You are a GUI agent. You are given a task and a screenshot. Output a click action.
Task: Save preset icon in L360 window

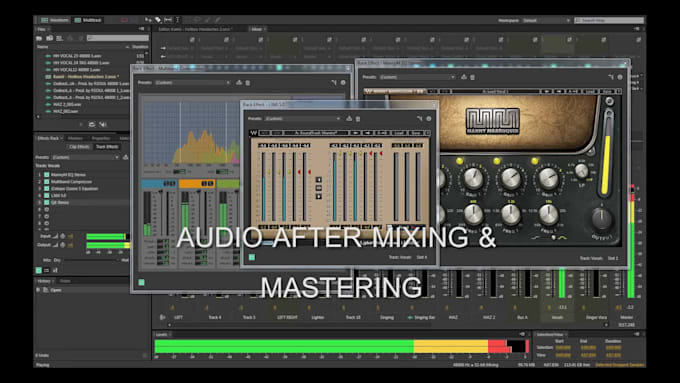[349, 118]
